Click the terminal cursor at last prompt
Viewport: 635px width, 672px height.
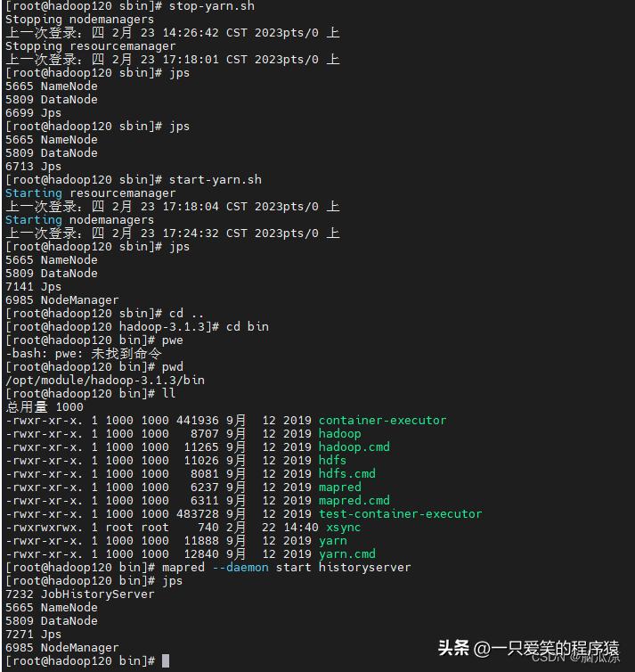click(x=166, y=661)
